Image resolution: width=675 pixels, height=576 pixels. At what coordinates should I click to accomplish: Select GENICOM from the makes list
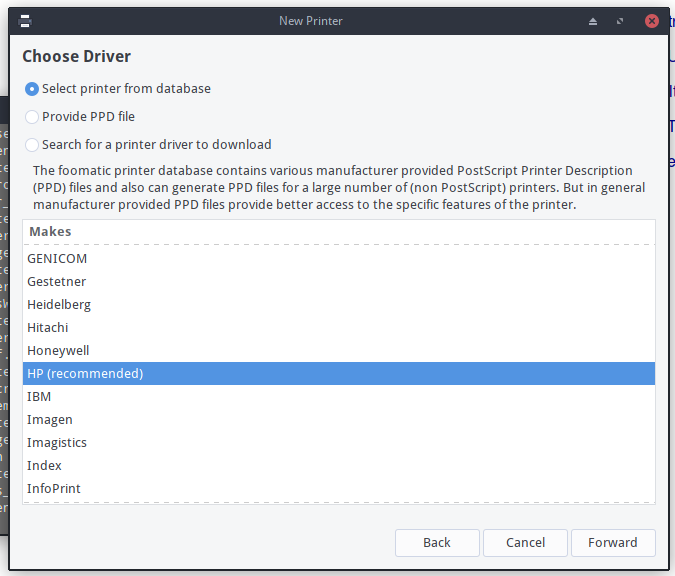(x=339, y=258)
